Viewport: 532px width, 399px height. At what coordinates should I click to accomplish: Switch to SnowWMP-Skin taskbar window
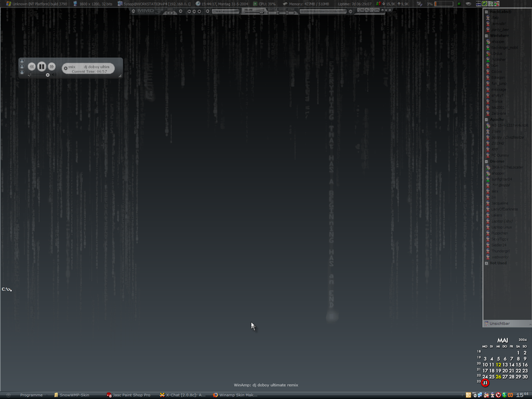click(73, 395)
